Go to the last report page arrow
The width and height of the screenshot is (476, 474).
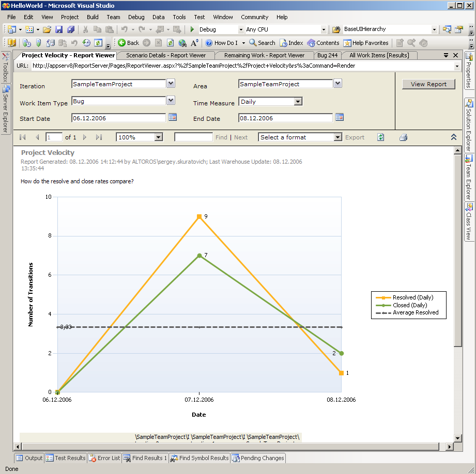[x=99, y=137]
